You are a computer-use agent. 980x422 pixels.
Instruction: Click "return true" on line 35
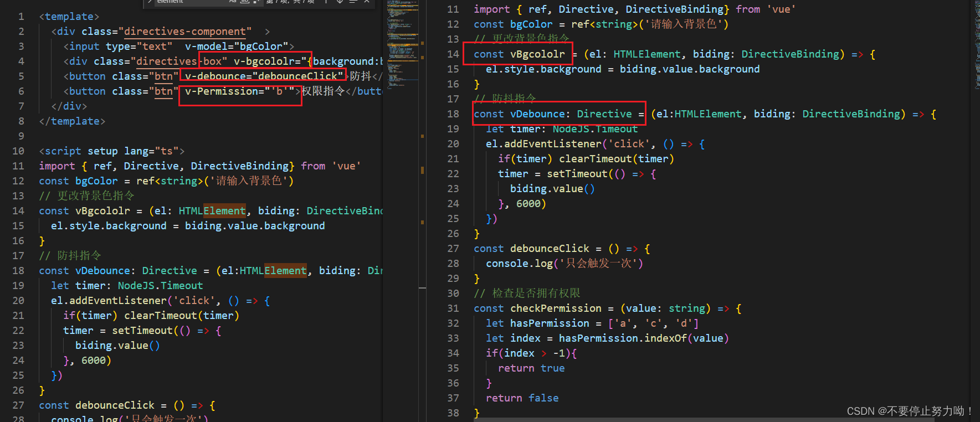pos(531,368)
